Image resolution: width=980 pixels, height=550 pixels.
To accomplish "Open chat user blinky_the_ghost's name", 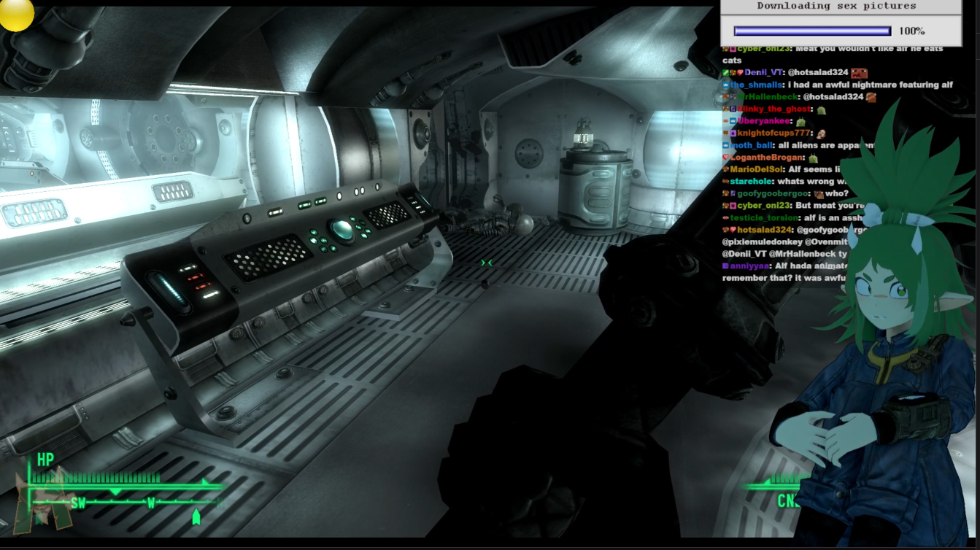I will click(773, 109).
